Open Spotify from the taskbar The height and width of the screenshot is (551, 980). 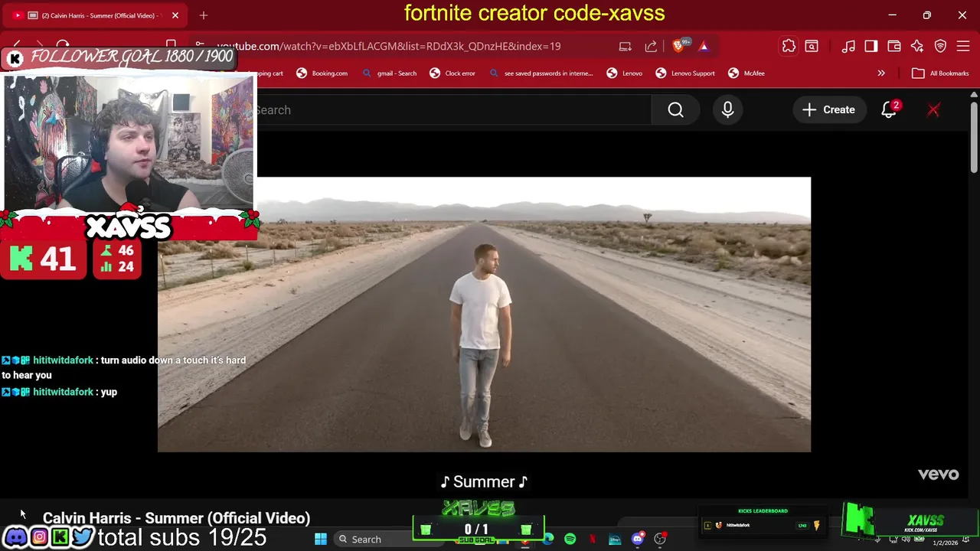point(570,540)
